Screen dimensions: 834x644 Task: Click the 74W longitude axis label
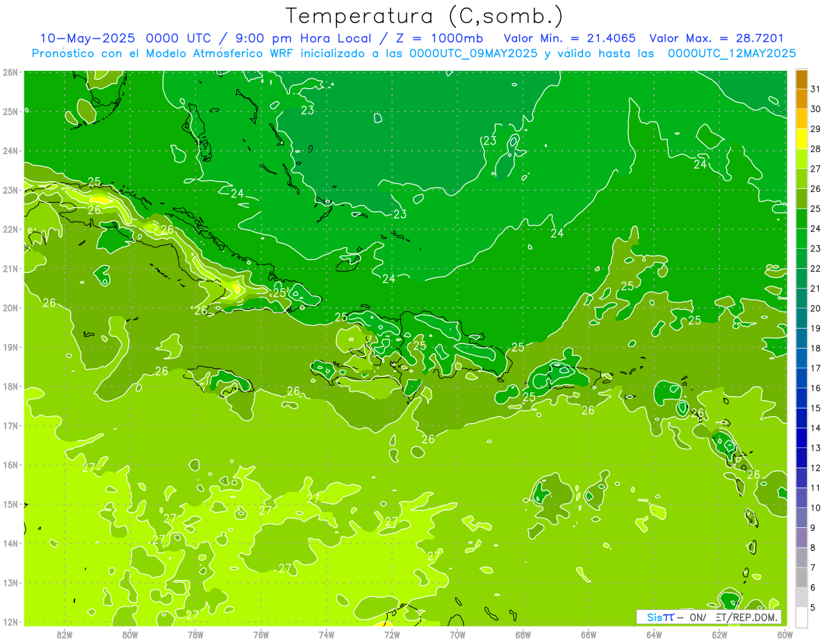coord(327,634)
